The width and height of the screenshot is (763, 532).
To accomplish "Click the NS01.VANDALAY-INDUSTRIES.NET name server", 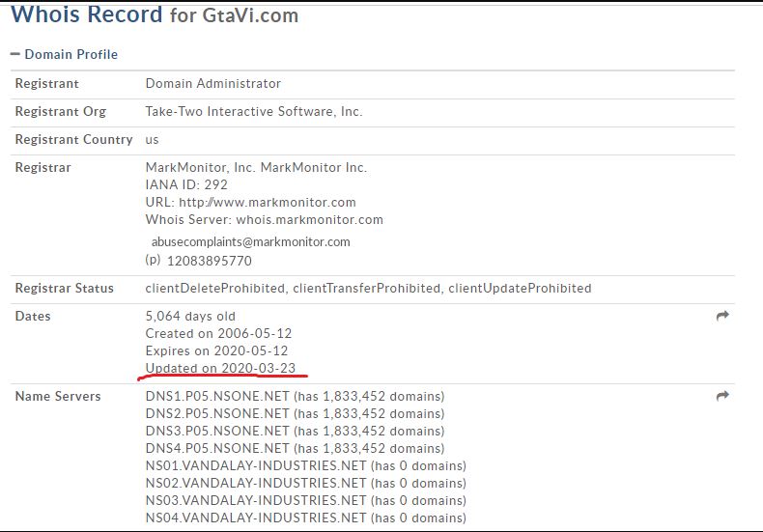I will tap(256, 466).
